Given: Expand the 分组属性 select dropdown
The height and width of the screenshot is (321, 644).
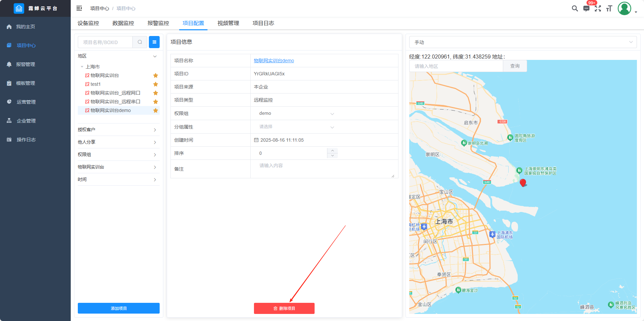Looking at the screenshot, I should pyautogui.click(x=296, y=127).
